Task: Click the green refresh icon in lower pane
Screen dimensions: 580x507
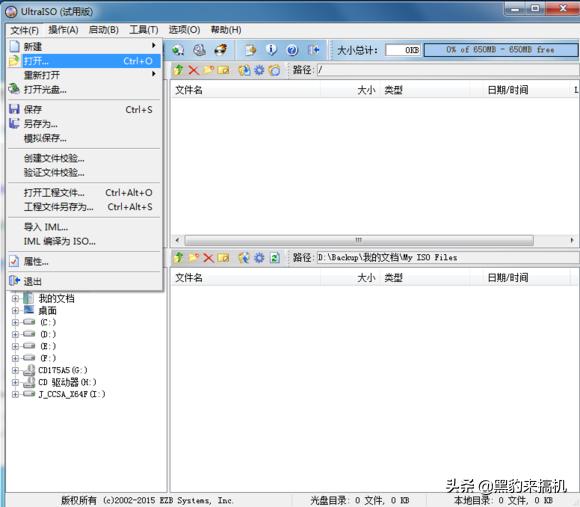Action: click(274, 257)
